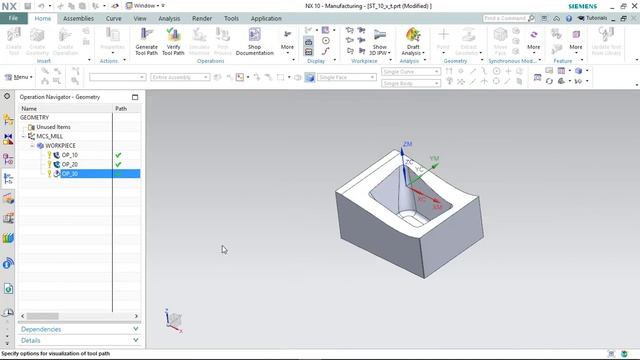This screenshot has width=640, height=360.
Task: Click the Path column header
Action: coord(127,109)
